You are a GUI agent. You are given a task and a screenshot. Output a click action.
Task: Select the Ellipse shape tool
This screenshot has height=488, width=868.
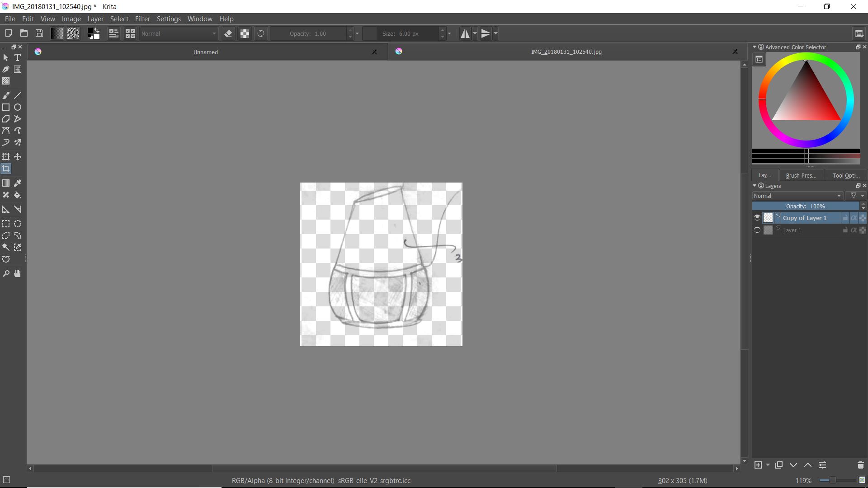(x=18, y=107)
